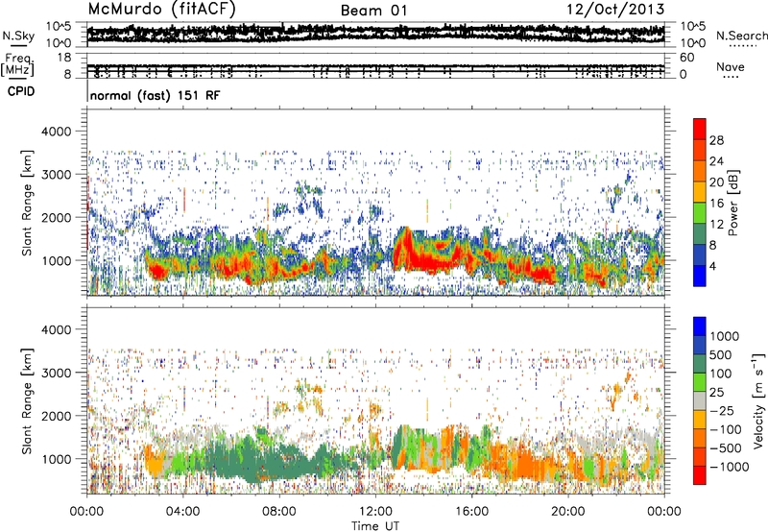Click the -1000 label on Velocity colorbar
768x532 pixels.
tap(730, 467)
